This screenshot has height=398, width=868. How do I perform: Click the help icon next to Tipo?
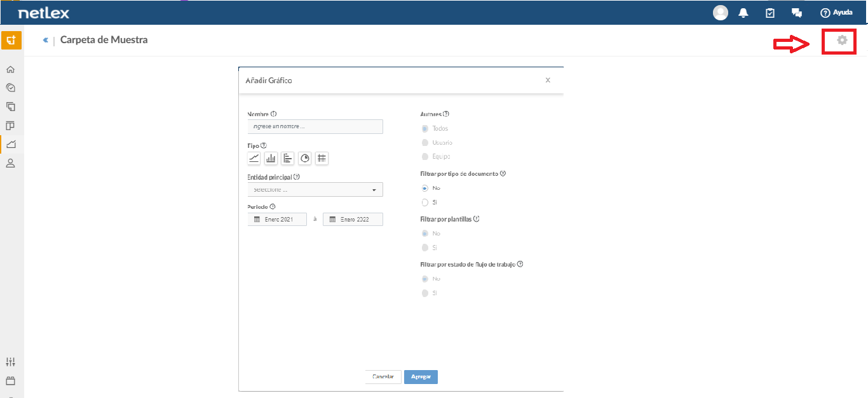pos(264,145)
